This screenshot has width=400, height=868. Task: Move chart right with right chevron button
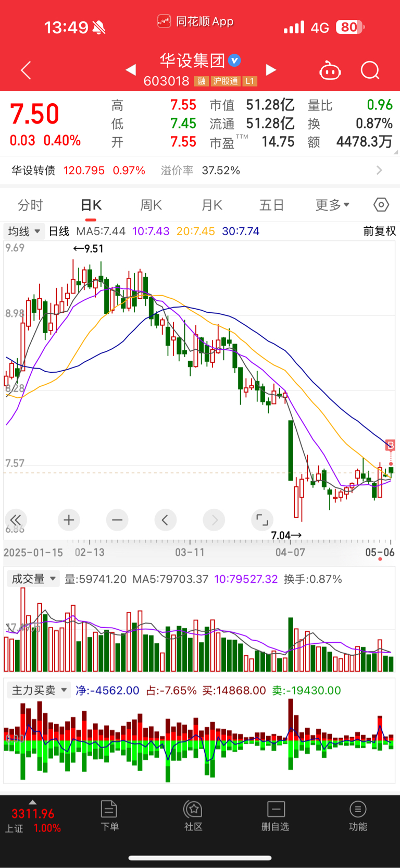(214, 520)
